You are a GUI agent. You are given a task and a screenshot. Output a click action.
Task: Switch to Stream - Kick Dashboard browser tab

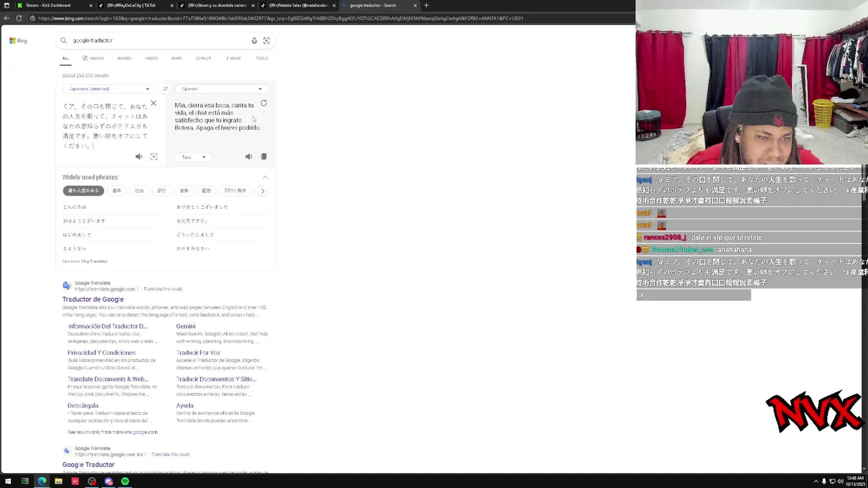coord(47,5)
